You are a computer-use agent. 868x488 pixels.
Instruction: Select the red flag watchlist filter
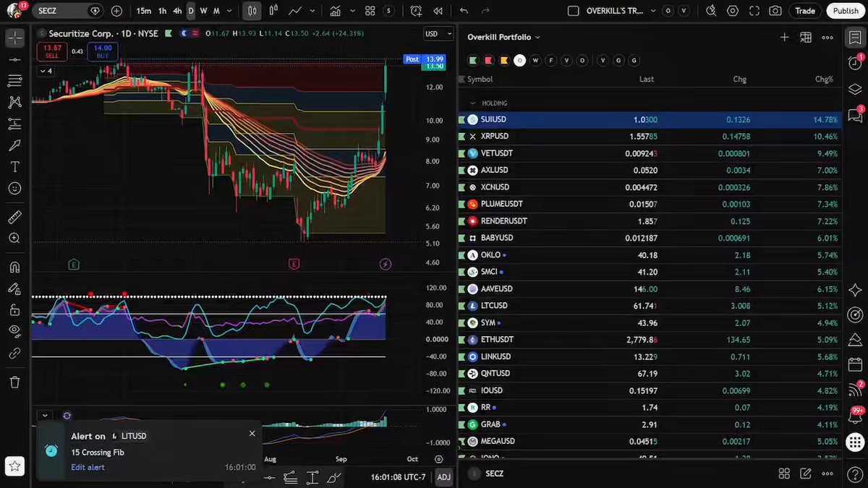489,61
